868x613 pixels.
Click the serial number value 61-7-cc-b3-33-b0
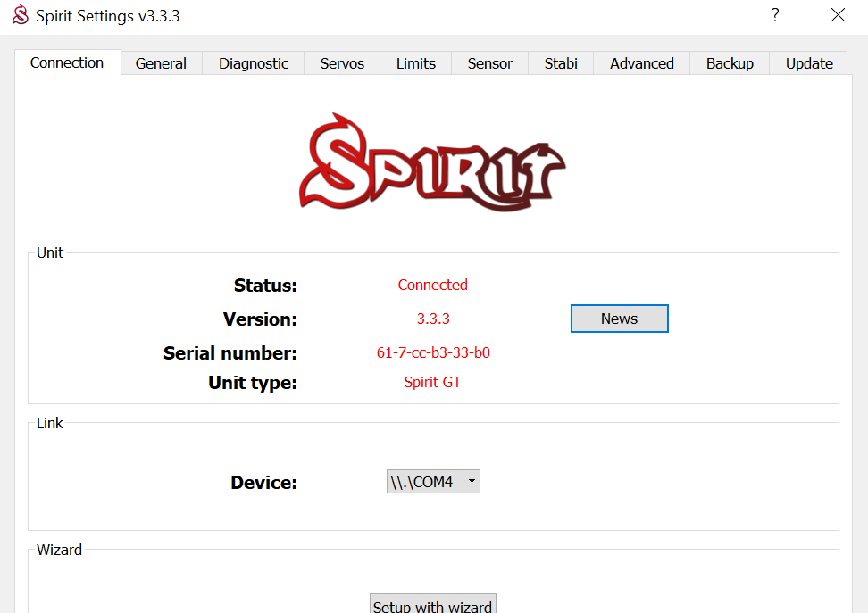433,352
